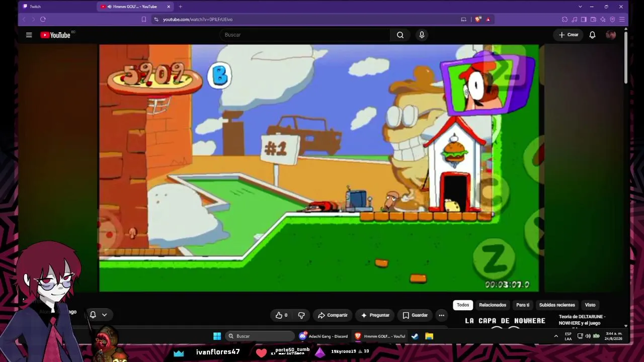The width and height of the screenshot is (644, 362).
Task: Cast or install via the address bar screen icon
Action: pyautogui.click(x=463, y=19)
